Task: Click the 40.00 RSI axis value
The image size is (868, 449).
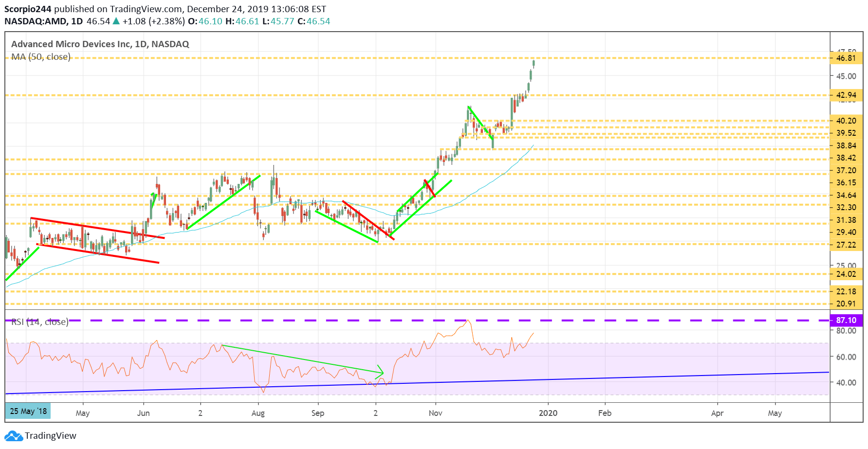Action: click(x=846, y=383)
